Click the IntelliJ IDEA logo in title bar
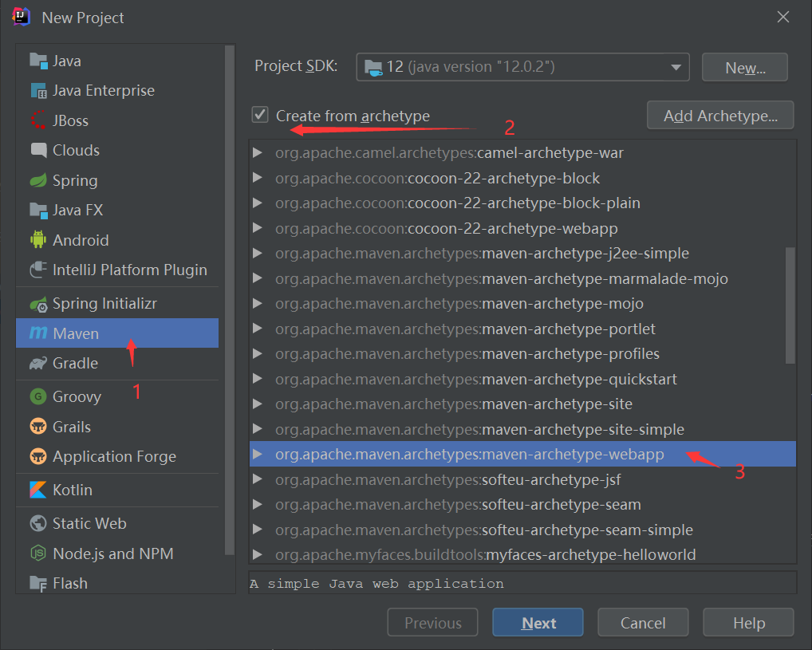The height and width of the screenshot is (650, 812). tap(22, 17)
